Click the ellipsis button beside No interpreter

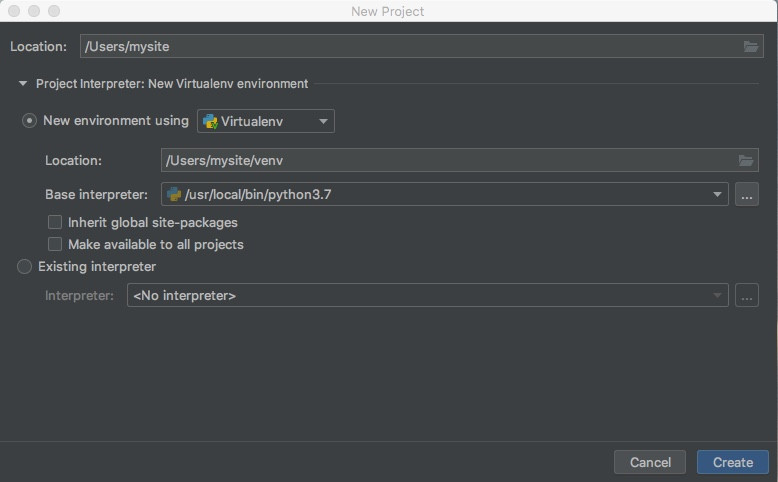[x=747, y=295]
